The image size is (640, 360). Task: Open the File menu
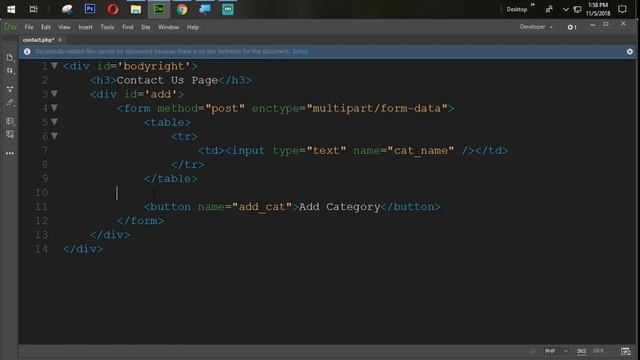click(x=29, y=27)
